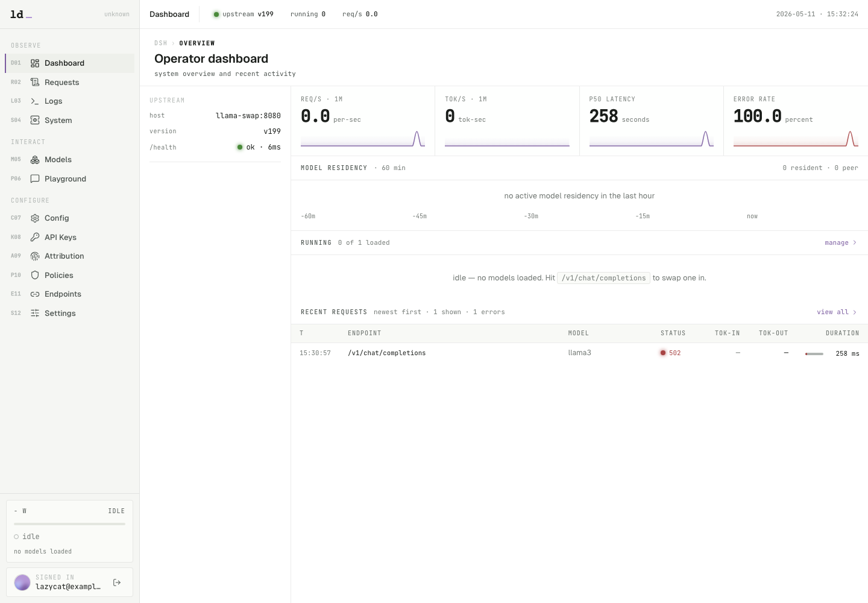Screen dimensions: 868x603
Task: Click the chevron beside view all
Action: 855,312
